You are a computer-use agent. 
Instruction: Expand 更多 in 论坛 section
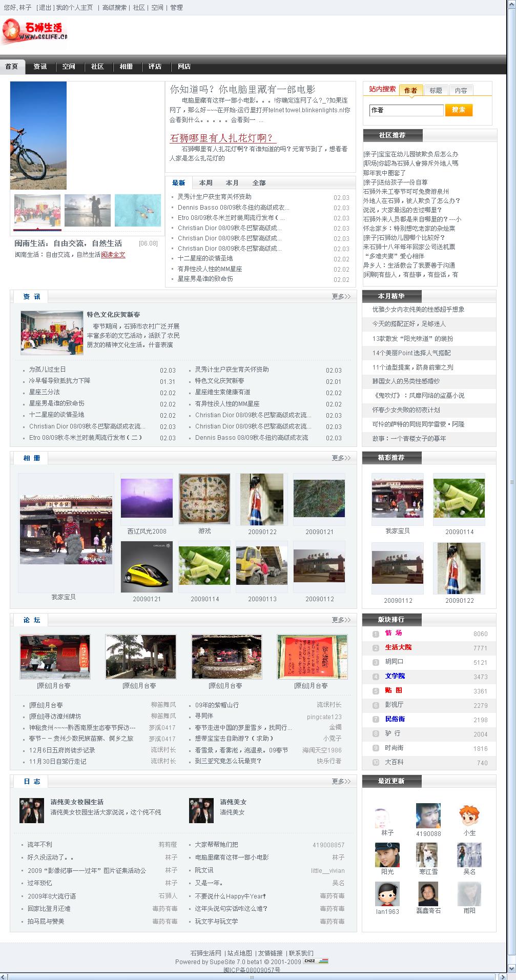pyautogui.click(x=341, y=620)
